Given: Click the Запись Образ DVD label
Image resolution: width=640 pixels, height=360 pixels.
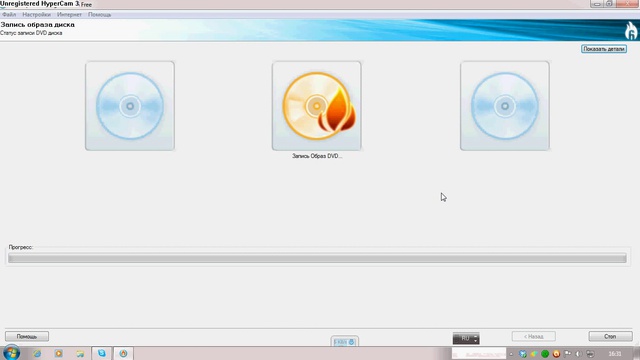Looking at the screenshot, I should pos(317,156).
